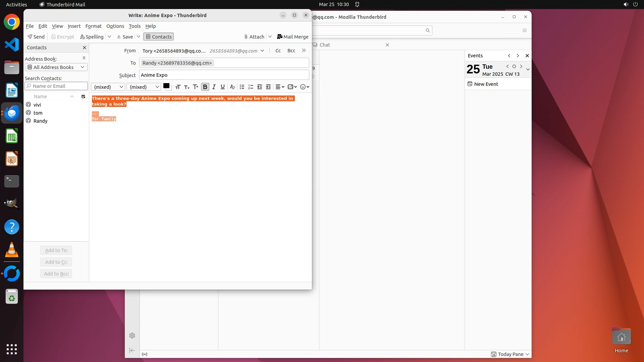
Task: Click the black text color swatch
Action: [166, 86]
